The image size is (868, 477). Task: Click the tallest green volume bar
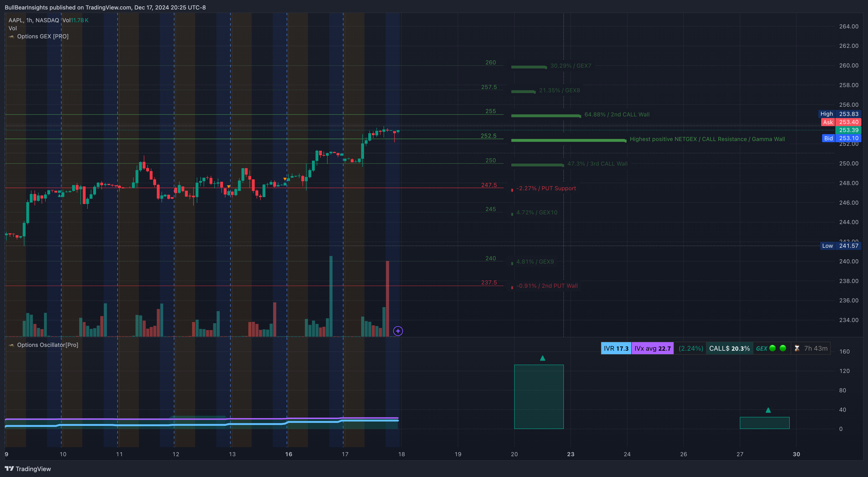331,296
